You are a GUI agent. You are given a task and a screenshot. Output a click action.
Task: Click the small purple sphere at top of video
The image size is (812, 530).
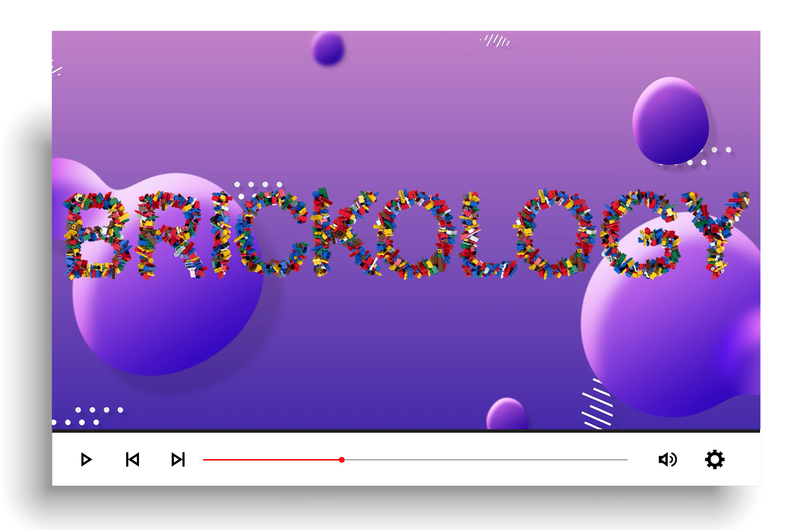(328, 49)
